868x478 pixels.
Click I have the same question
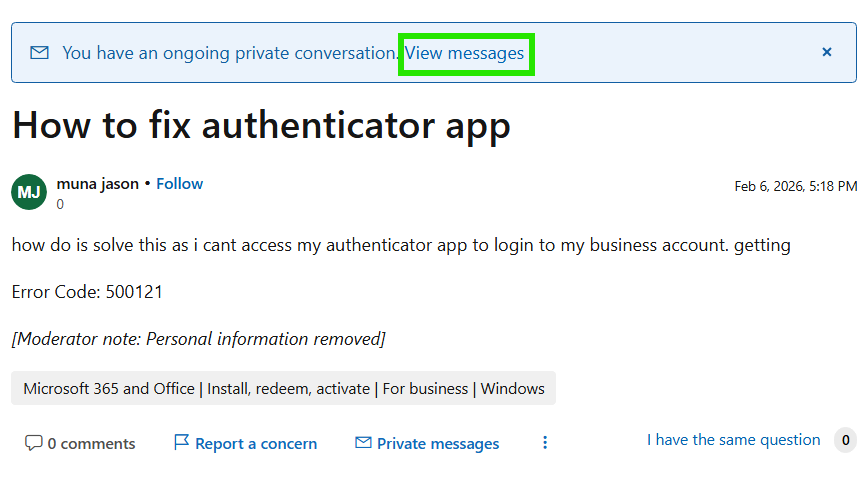click(x=733, y=440)
